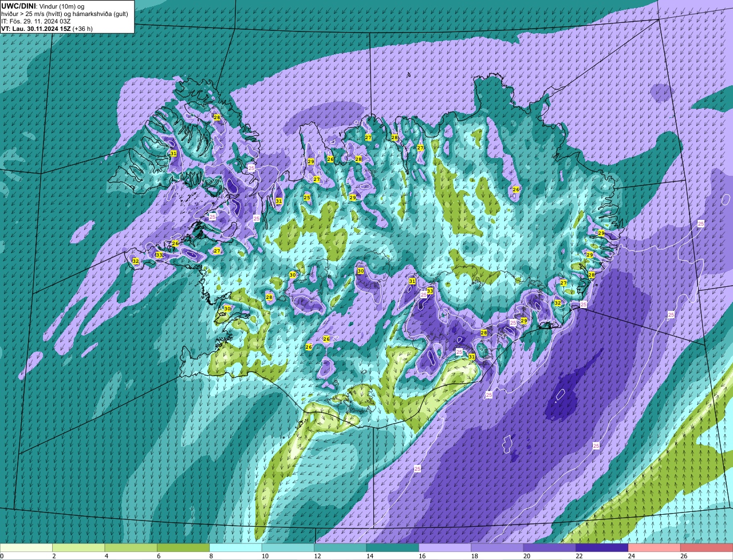Click the 6–8 m/s olive green legend segment
The image size is (733, 560).
click(183, 547)
